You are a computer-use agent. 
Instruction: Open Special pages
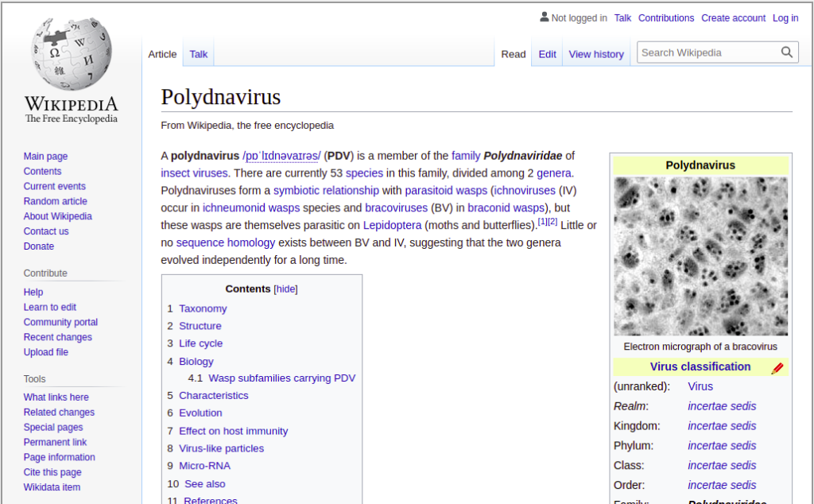coord(53,428)
